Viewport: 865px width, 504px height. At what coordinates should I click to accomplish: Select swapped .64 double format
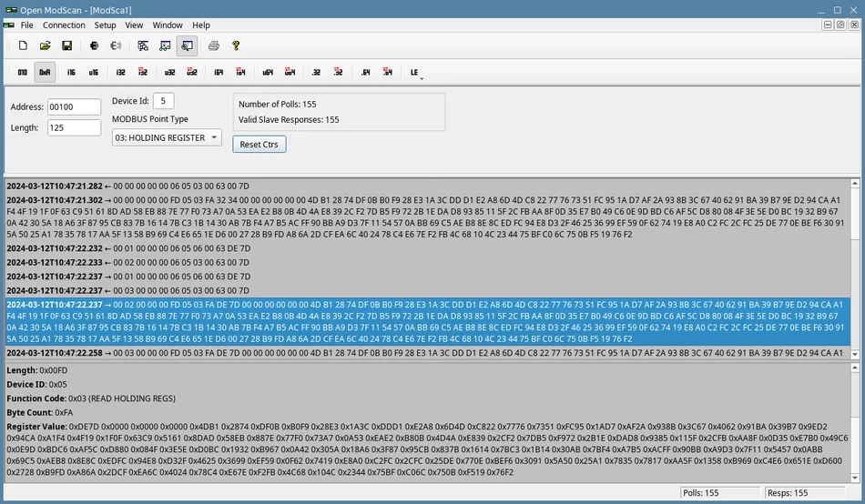(x=388, y=72)
